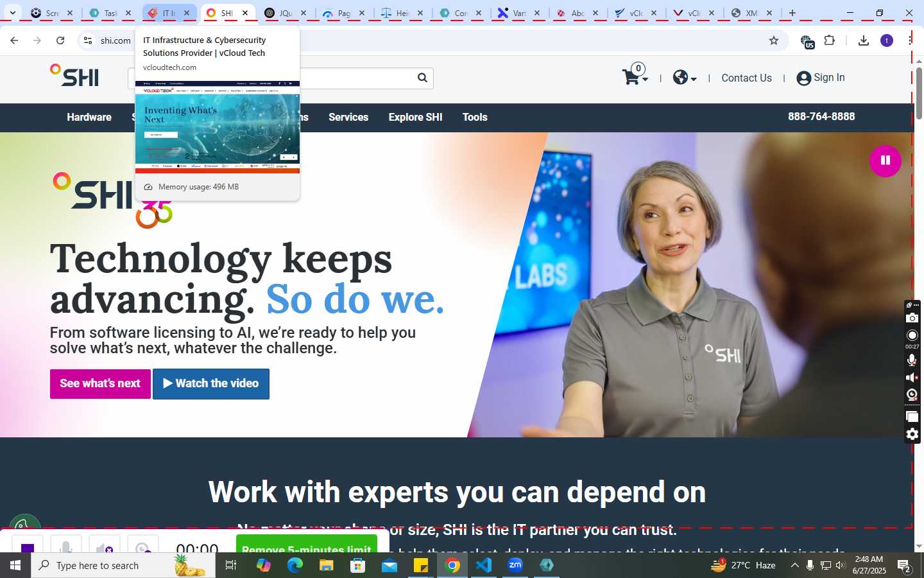Toggle webcam in recorder toolbar
924x578 pixels.
pos(912,394)
